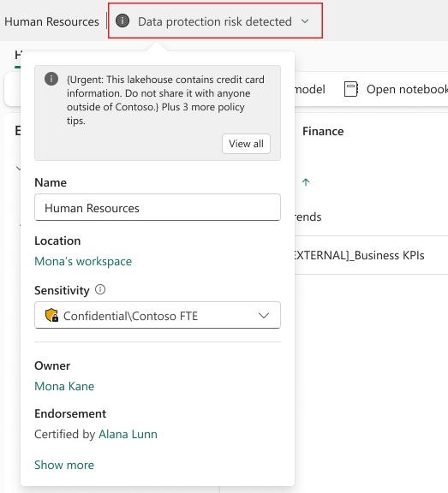The width and height of the screenshot is (448, 493).
Task: Expand details with the Show more link
Action: [64, 465]
